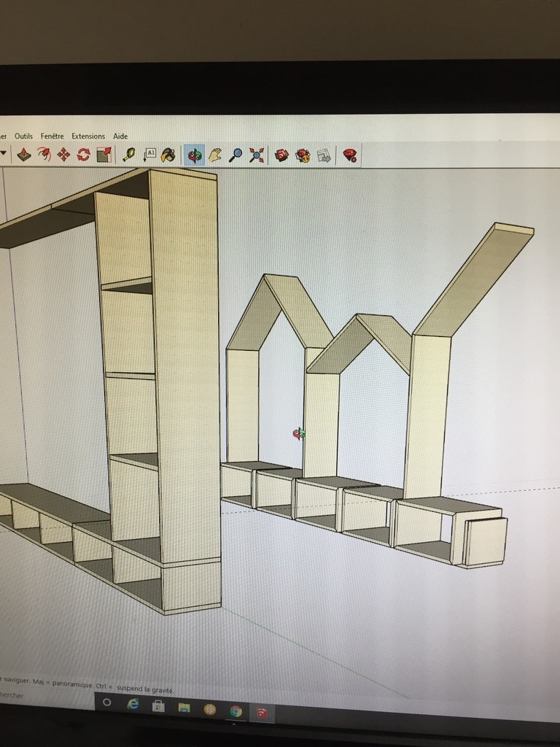Select the Scale tool

pos(104,155)
